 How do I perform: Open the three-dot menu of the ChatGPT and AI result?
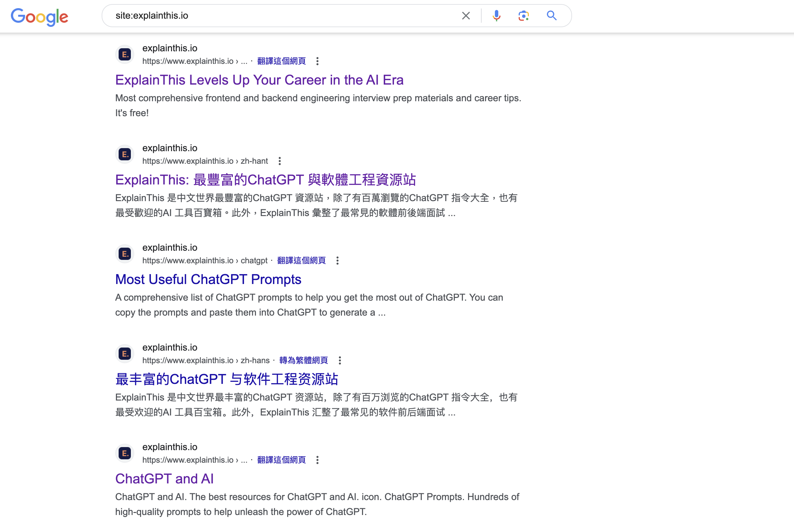coord(318,460)
